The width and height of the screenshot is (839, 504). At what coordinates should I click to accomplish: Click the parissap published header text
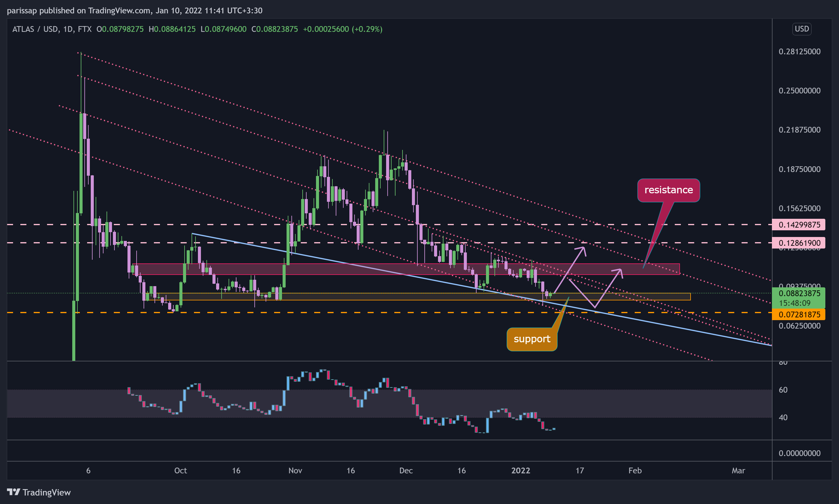tap(134, 11)
